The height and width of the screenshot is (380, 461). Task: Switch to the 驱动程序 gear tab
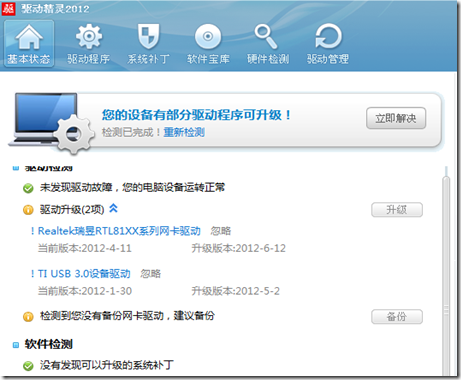(x=88, y=44)
